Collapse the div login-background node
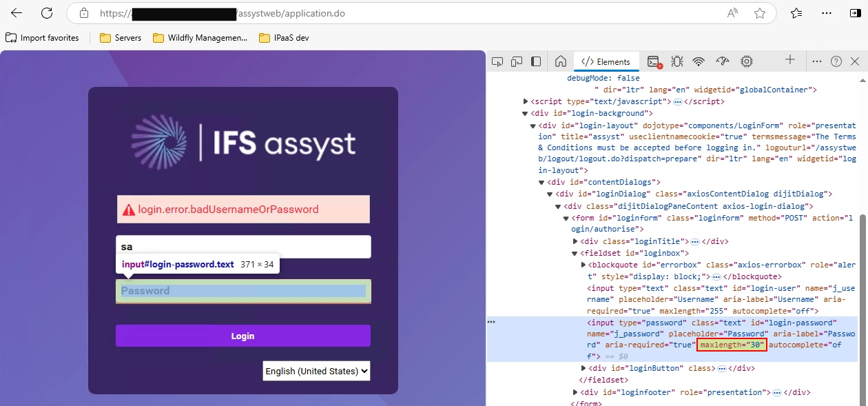This screenshot has width=868, height=406. pos(526,113)
